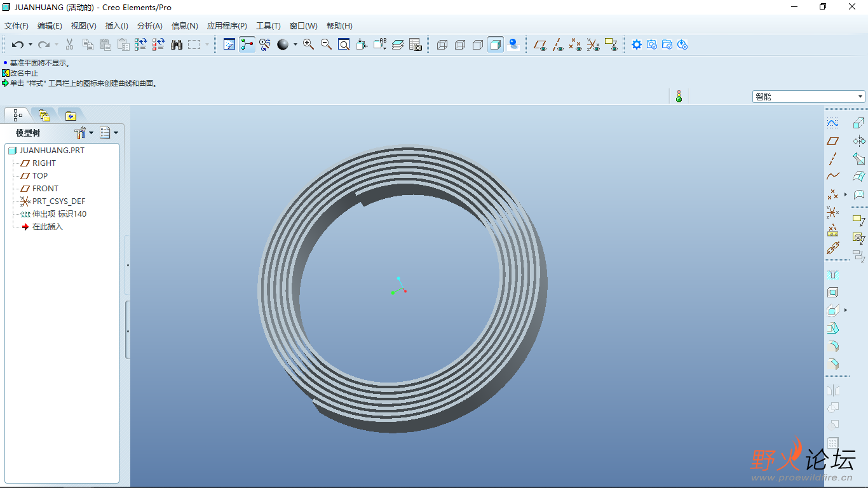Screen dimensions: 868x488
Task: Toggle datum points display
Action: (x=575, y=44)
